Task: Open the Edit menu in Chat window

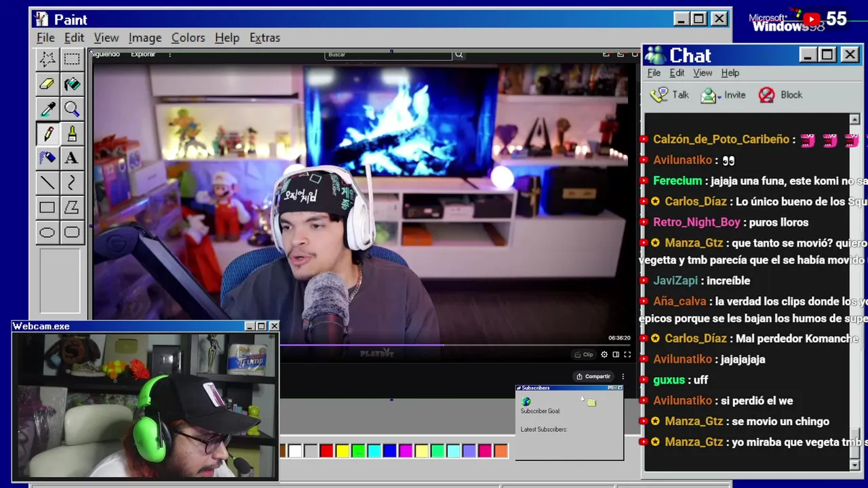Action: coord(677,73)
